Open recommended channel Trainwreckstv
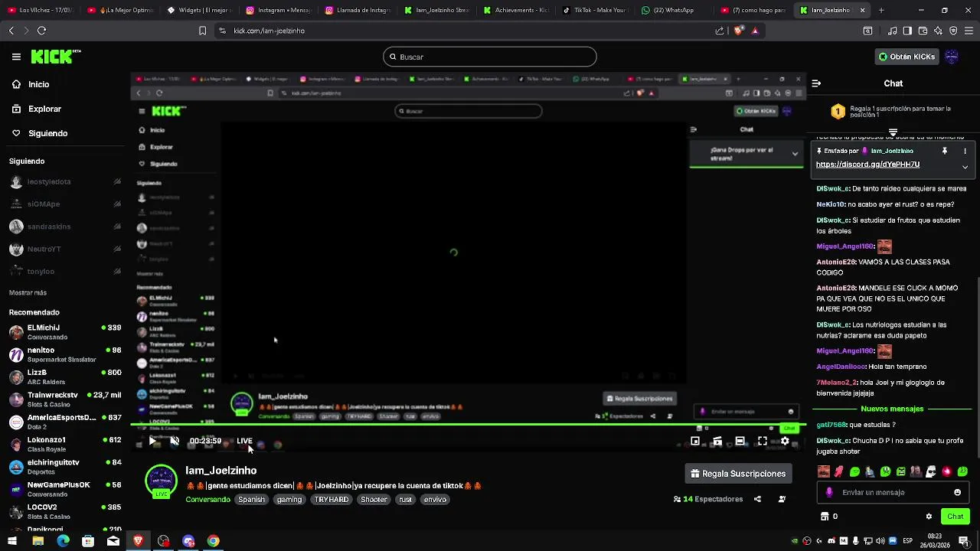The width and height of the screenshot is (980, 551). pyautogui.click(x=64, y=399)
